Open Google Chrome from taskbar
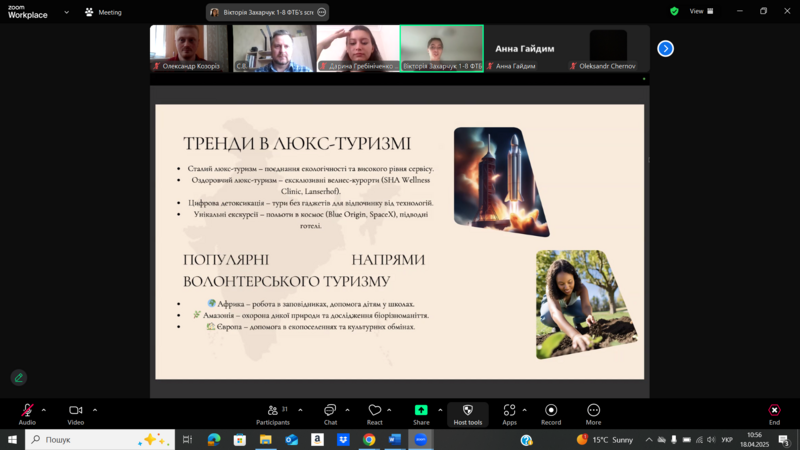The height and width of the screenshot is (450, 800). [369, 439]
